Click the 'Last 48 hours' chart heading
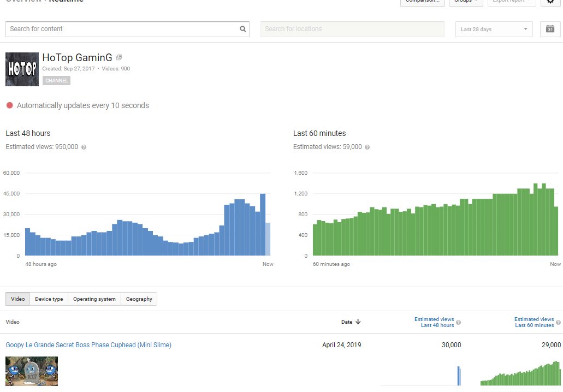Screen dimensions: 563x392 [28, 133]
